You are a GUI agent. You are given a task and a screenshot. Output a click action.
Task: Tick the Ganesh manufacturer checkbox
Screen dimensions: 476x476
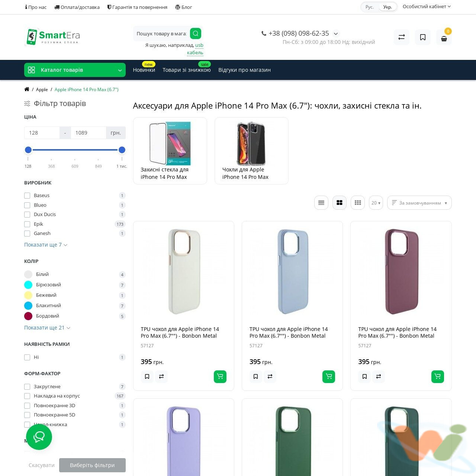coord(27,234)
